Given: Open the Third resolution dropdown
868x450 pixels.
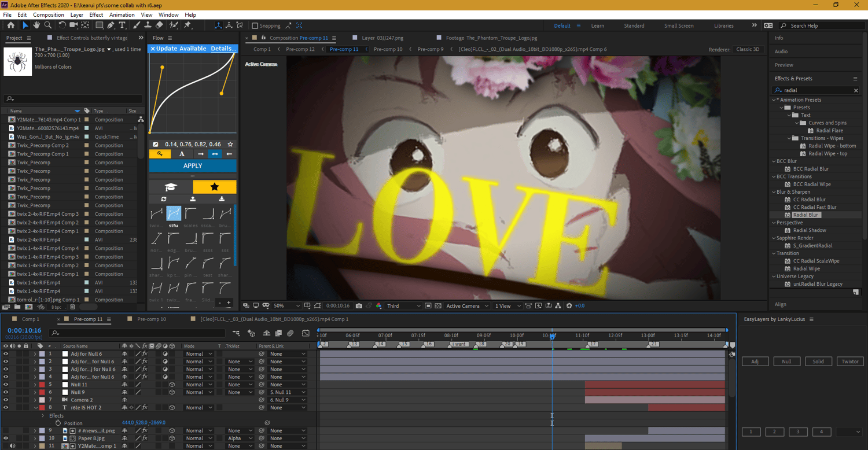Looking at the screenshot, I should [x=404, y=306].
